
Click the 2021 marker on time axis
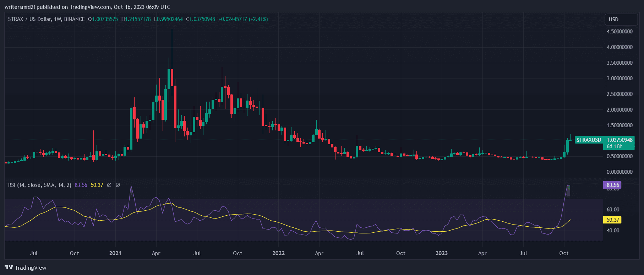pyautogui.click(x=115, y=253)
